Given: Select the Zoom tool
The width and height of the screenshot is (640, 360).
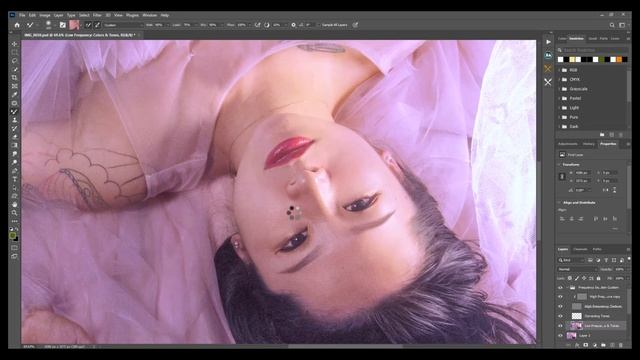Looking at the screenshot, I should (15, 213).
